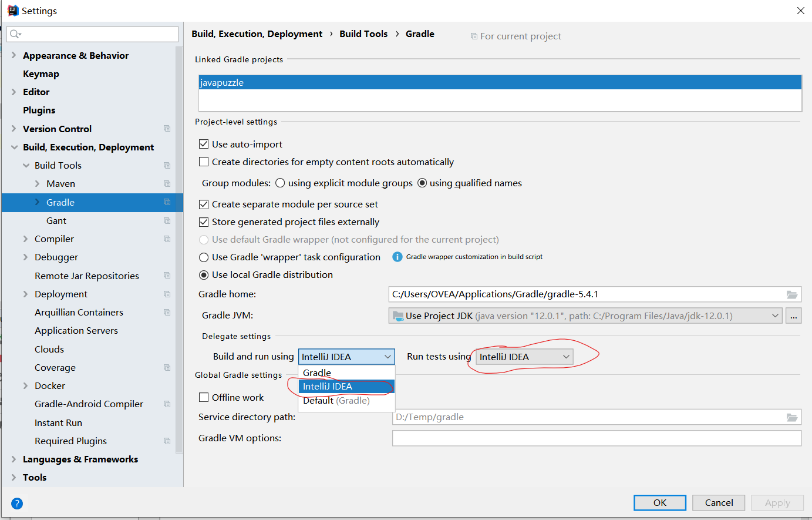Expand the Editor tree node
The height and width of the screenshot is (520, 812).
point(14,92)
